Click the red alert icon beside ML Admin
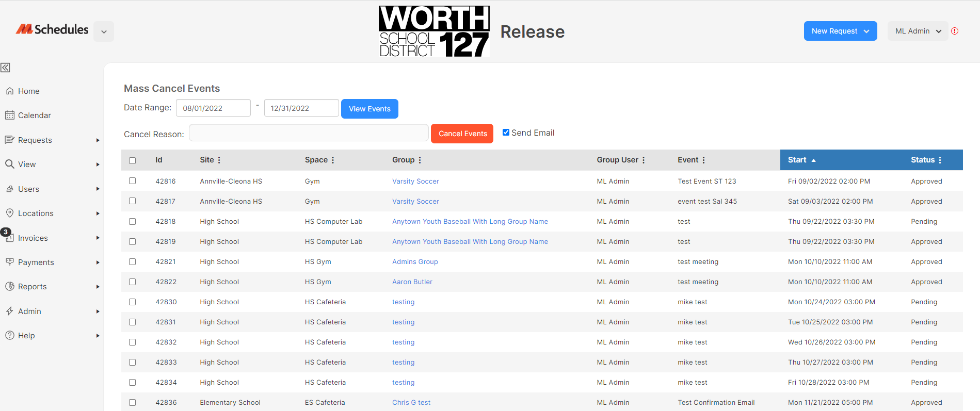The width and height of the screenshot is (980, 411). tap(955, 31)
